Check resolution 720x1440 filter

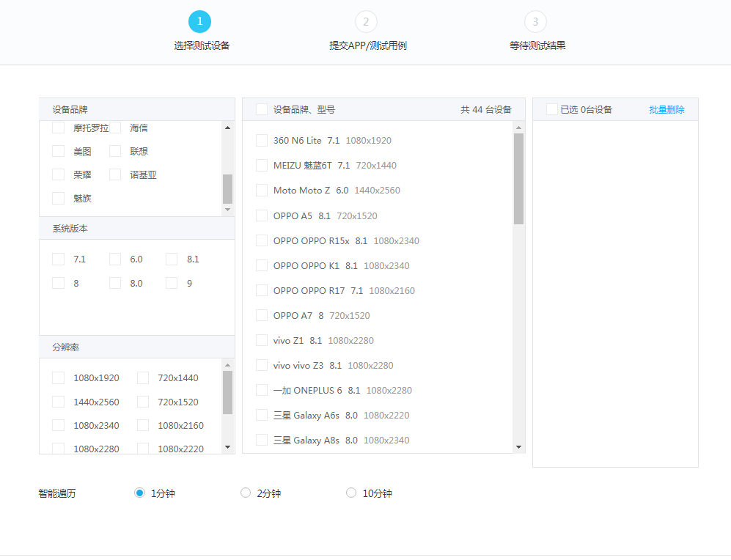[143, 377]
